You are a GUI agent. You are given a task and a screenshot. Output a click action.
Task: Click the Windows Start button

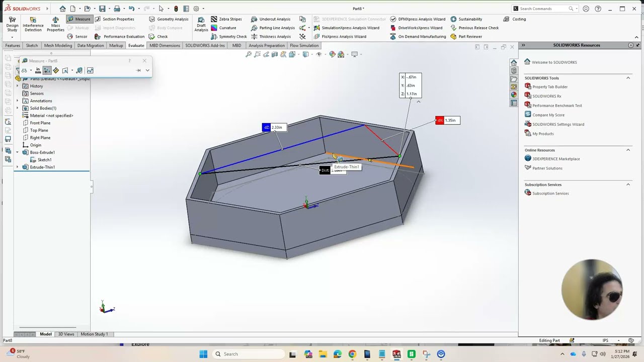click(203, 354)
